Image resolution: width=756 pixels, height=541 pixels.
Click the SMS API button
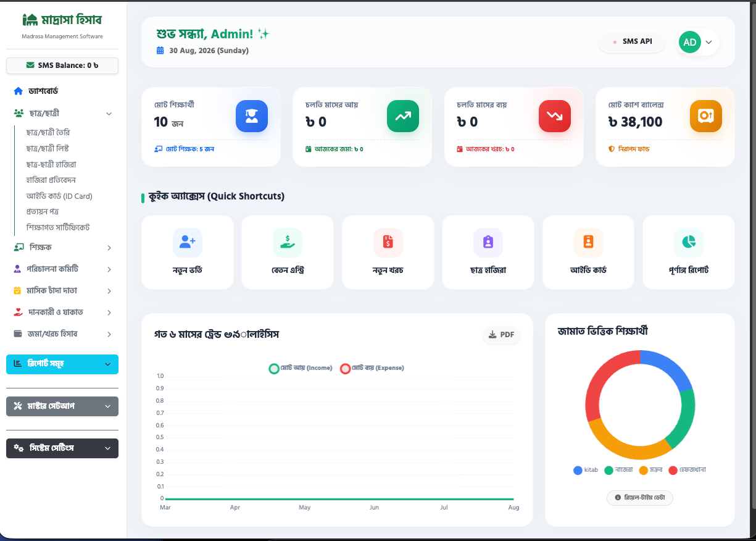point(633,41)
